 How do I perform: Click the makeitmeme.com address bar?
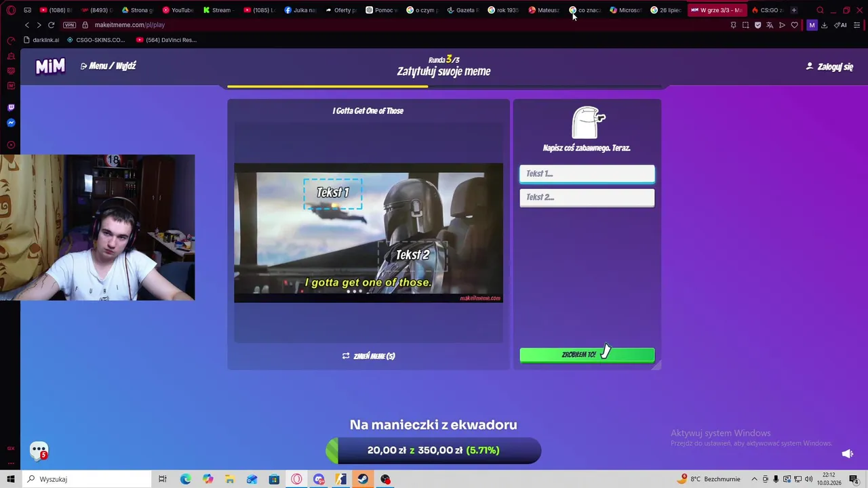[x=130, y=25]
